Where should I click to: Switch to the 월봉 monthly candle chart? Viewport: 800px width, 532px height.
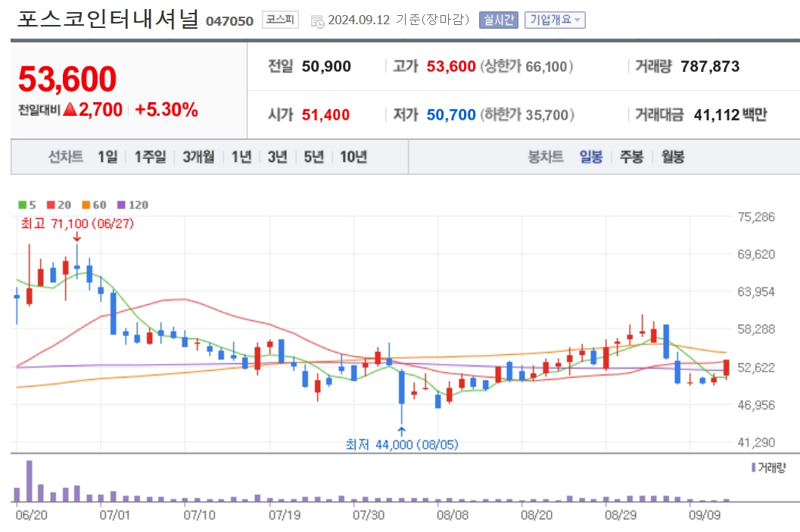pos(672,157)
